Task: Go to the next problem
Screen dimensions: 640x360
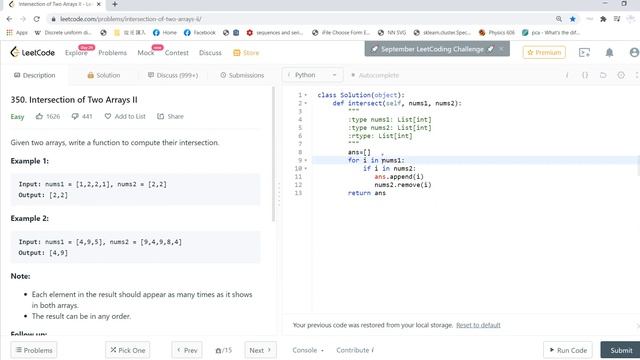Action: pos(260,350)
